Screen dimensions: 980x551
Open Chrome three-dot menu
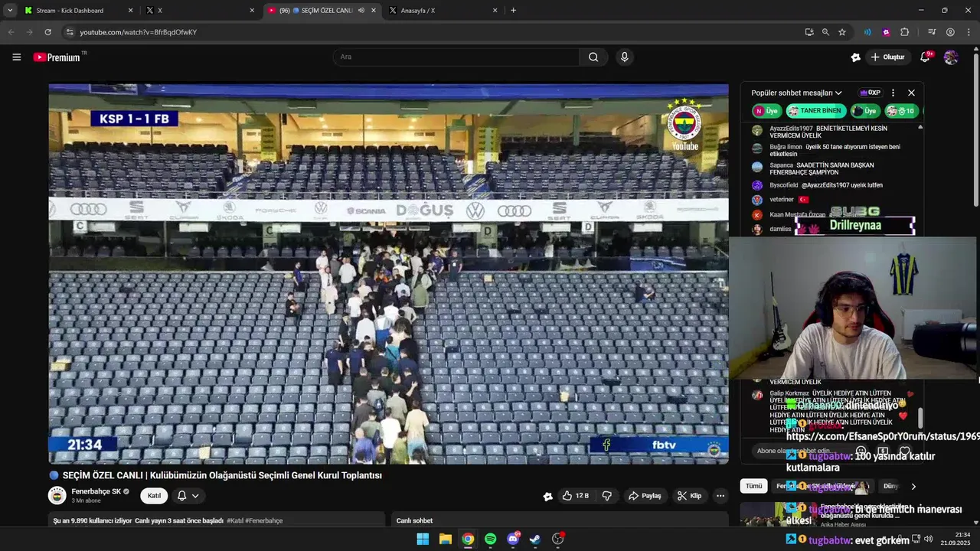pyautogui.click(x=969, y=32)
